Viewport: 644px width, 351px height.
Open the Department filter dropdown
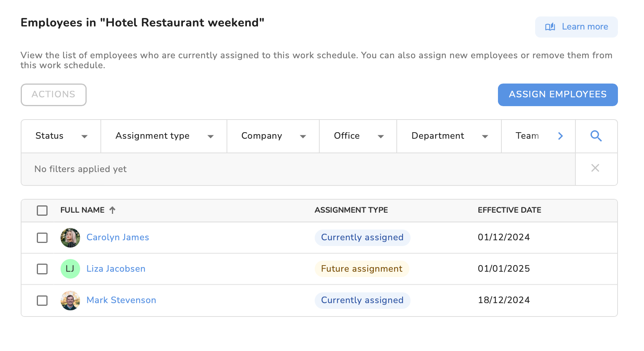(449, 136)
